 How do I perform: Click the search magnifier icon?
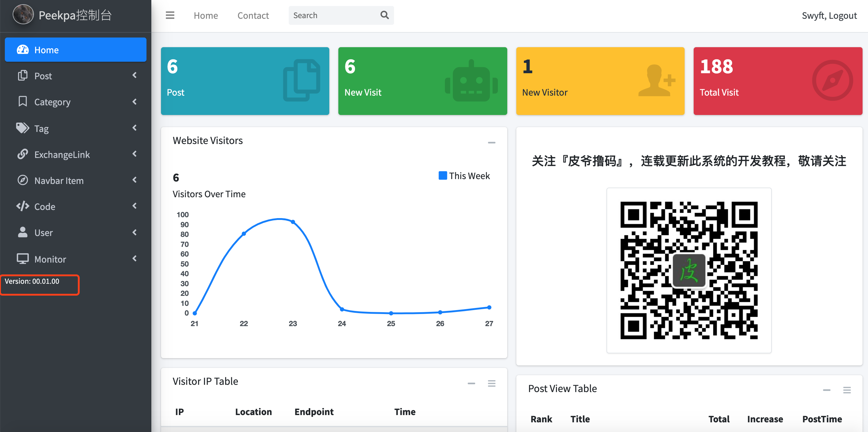[x=384, y=15]
